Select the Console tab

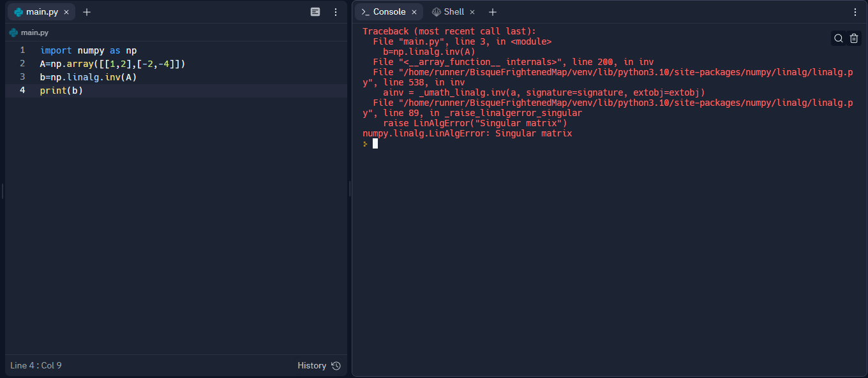coord(387,11)
